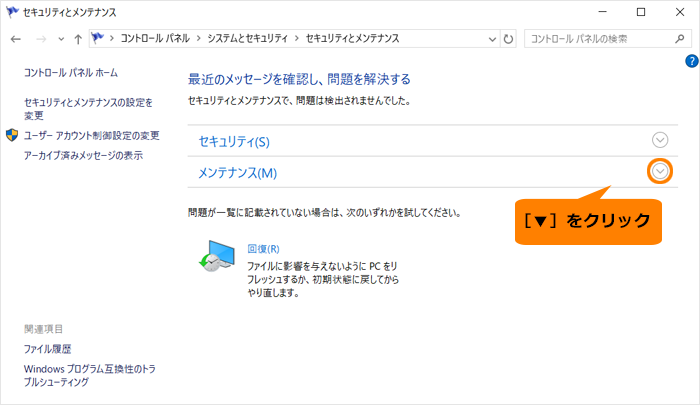Refresh the control panel page
This screenshot has width=700, height=405.
(508, 39)
